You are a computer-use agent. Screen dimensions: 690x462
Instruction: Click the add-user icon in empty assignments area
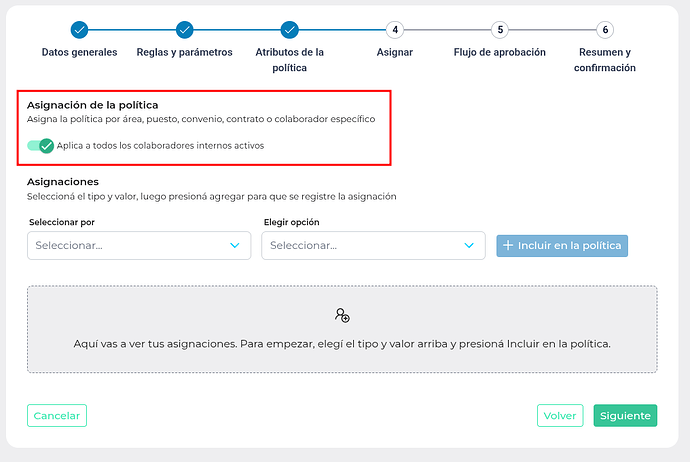click(342, 315)
